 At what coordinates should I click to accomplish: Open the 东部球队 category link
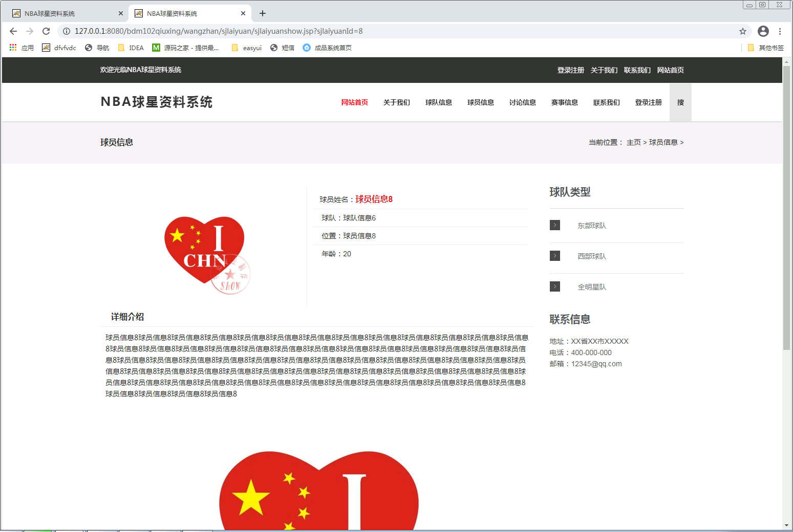point(592,226)
